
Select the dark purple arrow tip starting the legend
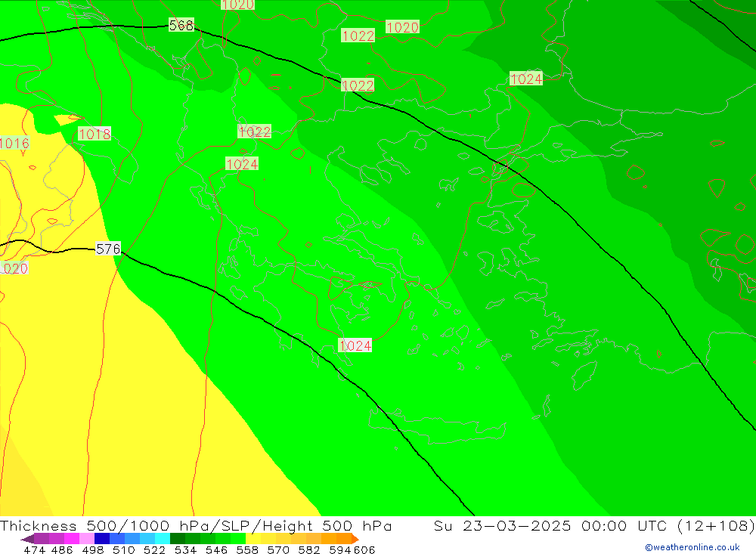(x=27, y=539)
